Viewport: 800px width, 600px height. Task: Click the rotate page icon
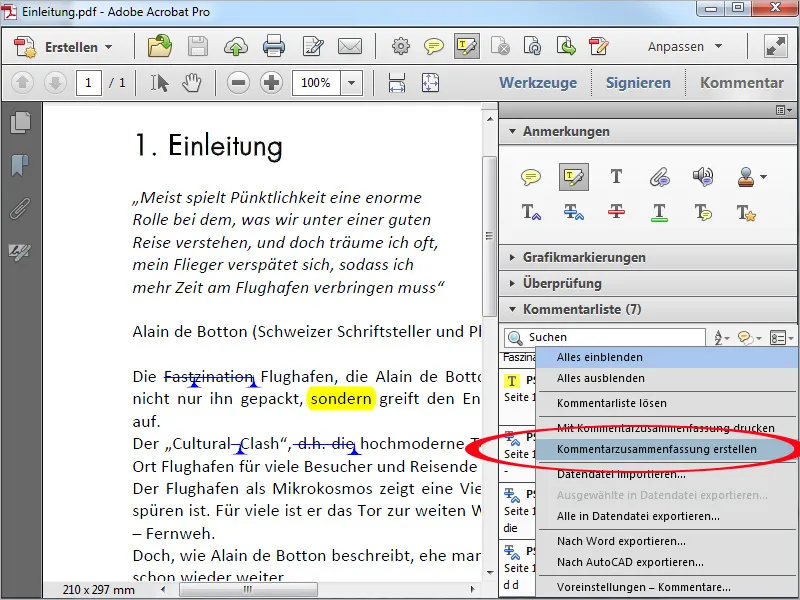[x=533, y=46]
